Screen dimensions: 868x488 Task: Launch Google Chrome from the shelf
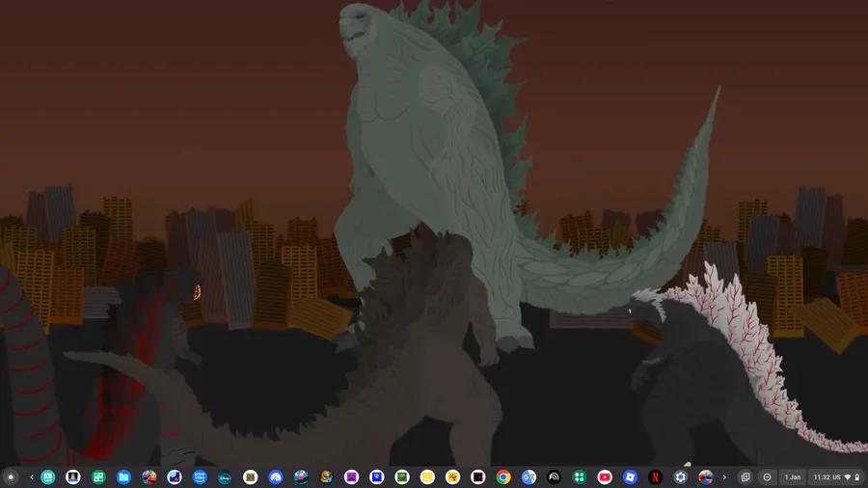point(503,477)
